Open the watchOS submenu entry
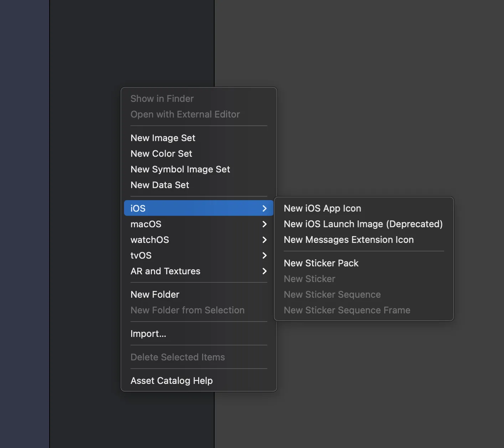Image resolution: width=504 pixels, height=448 pixels. click(x=199, y=240)
